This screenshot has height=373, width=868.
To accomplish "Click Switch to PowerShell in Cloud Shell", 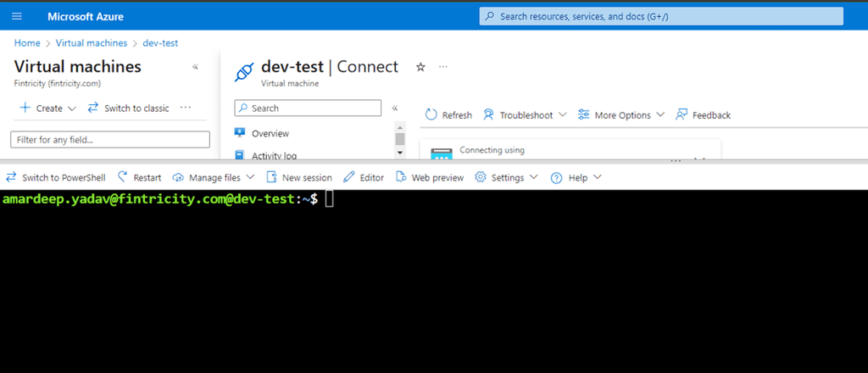I will [x=55, y=178].
